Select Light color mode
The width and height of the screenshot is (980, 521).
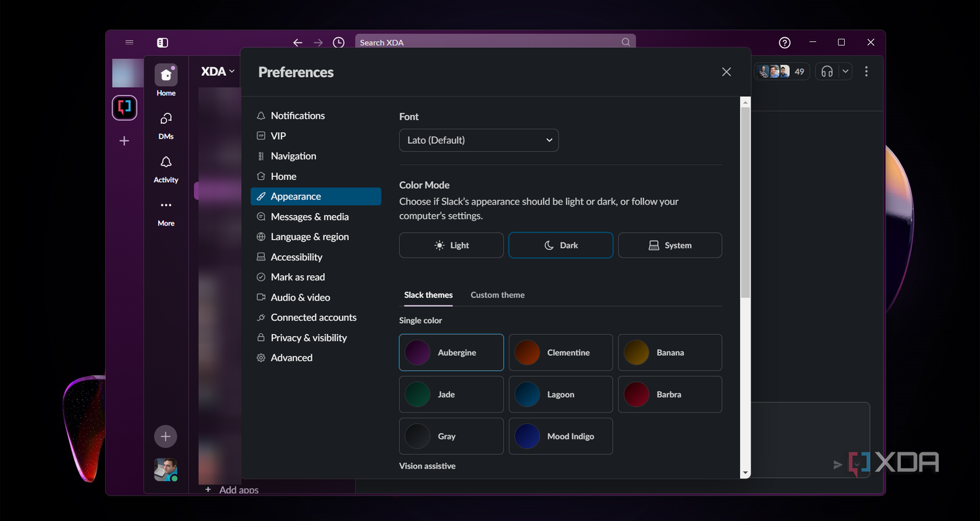click(x=451, y=245)
